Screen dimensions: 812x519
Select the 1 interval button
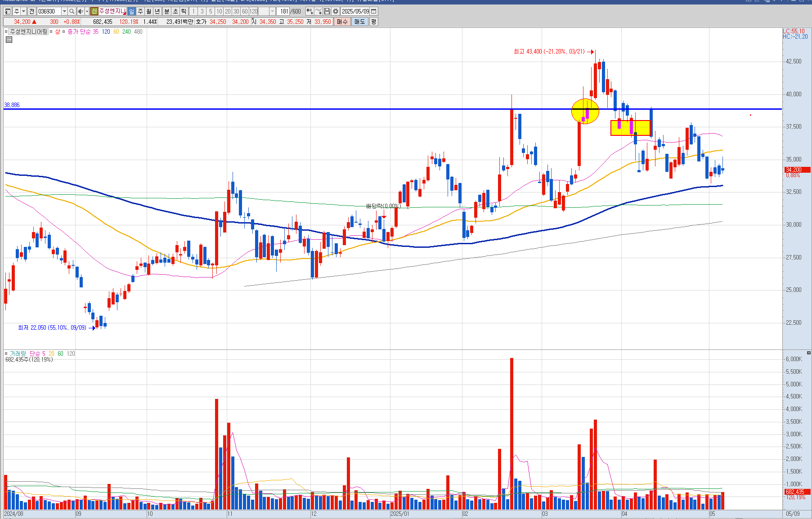click(193, 11)
